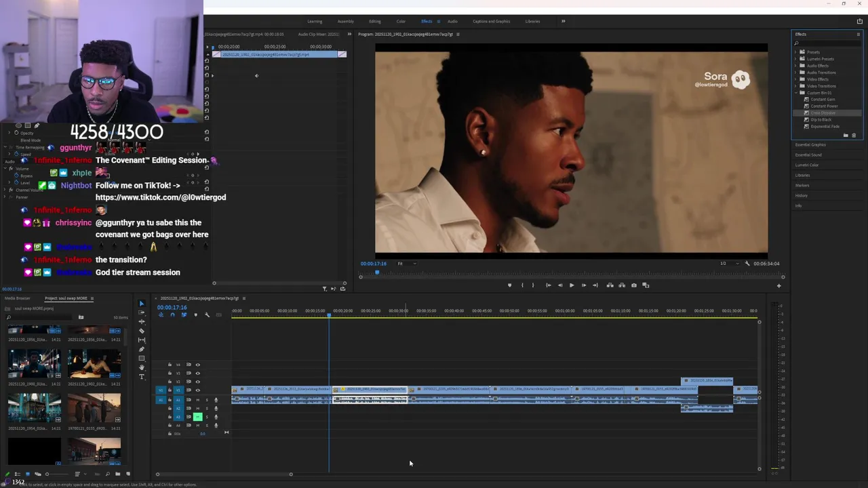
Task: Toggle insert sequences as nests
Action: (x=161, y=314)
